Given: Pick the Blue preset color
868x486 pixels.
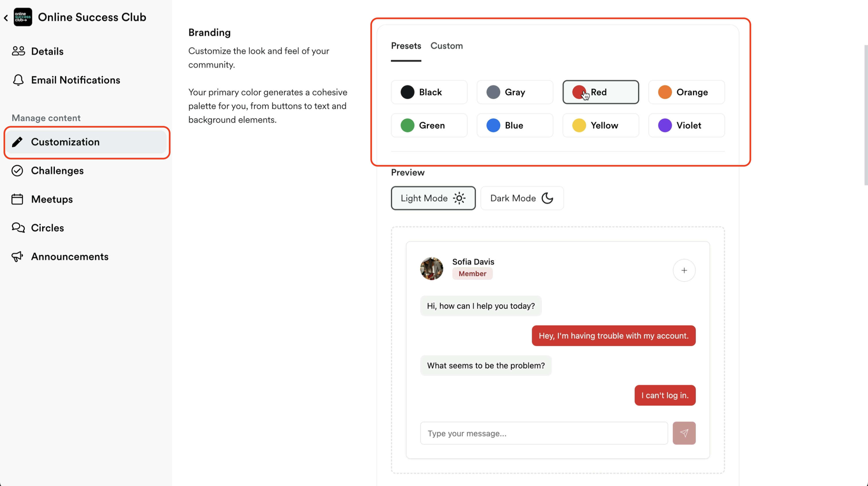Looking at the screenshot, I should click(514, 125).
